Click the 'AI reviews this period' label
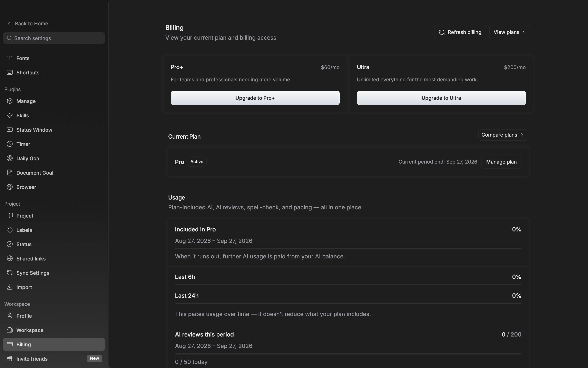This screenshot has width=588, height=368. 204,334
